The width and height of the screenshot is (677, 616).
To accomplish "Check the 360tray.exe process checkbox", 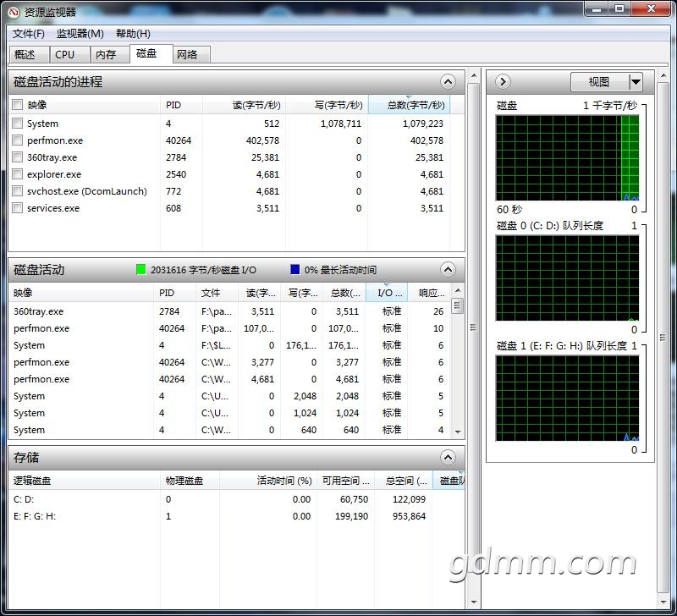I will coord(18,157).
